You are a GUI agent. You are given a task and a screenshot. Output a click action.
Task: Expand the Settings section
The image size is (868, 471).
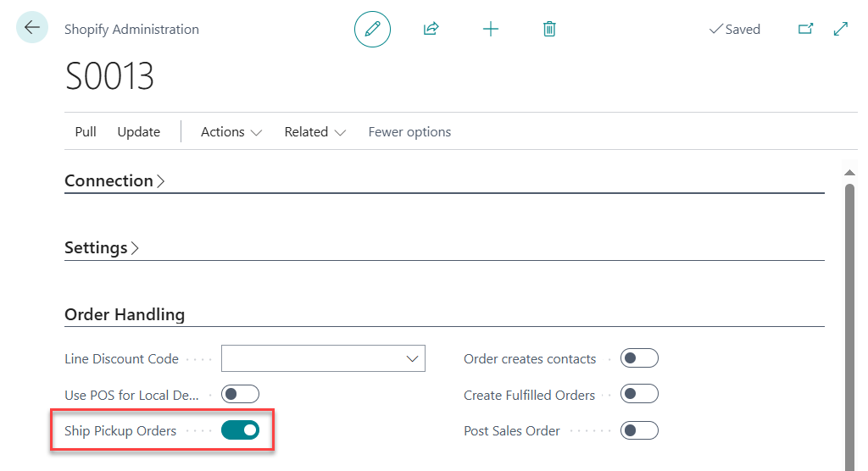(x=102, y=247)
